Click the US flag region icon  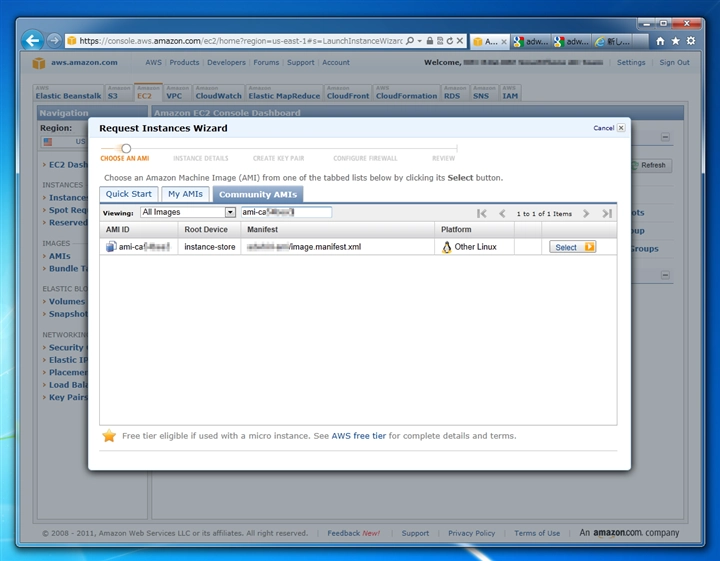(x=48, y=141)
